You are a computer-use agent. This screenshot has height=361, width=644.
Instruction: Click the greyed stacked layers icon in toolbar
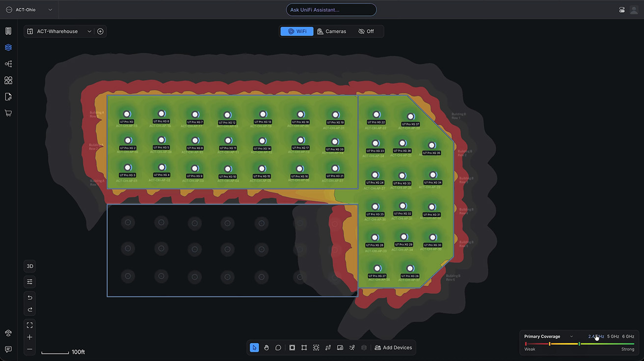[x=364, y=348]
